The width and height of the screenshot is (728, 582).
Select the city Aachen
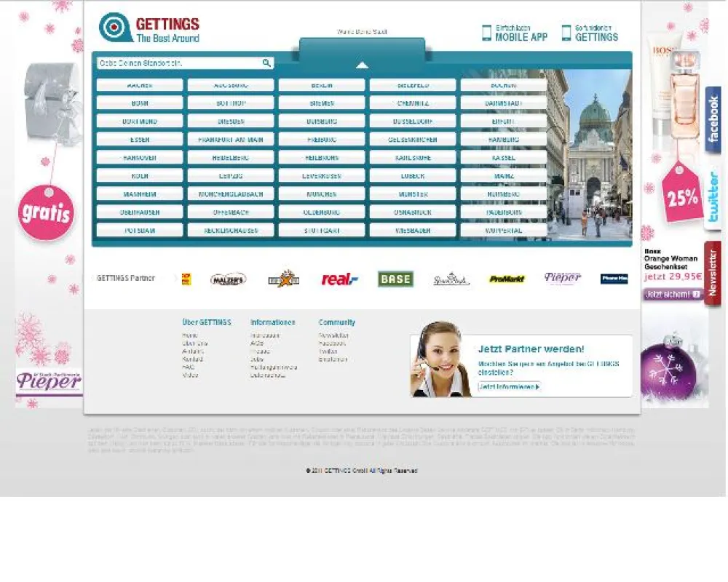[140, 85]
